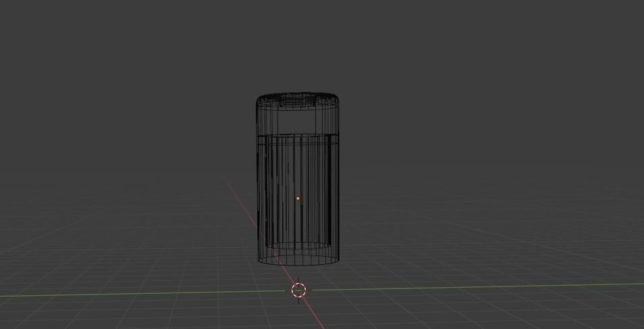This screenshot has width=644, height=329.
Task: Select the wireframe cylinder's rounded top cap
Action: pyautogui.click(x=298, y=101)
